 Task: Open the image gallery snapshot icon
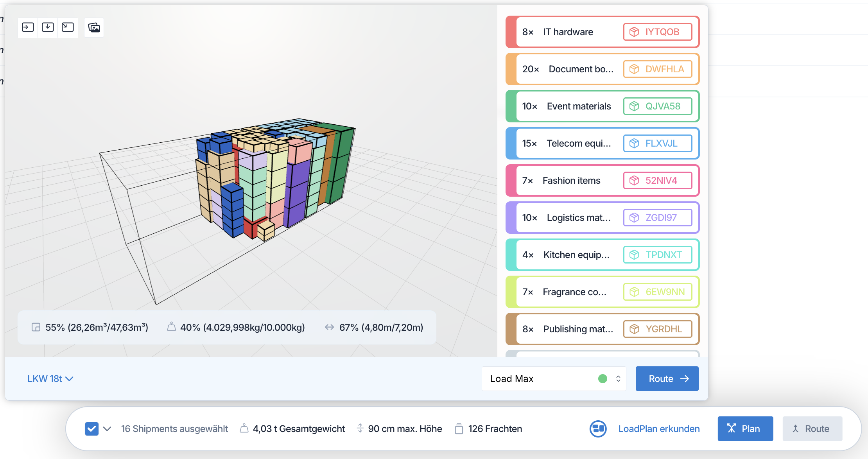[94, 27]
